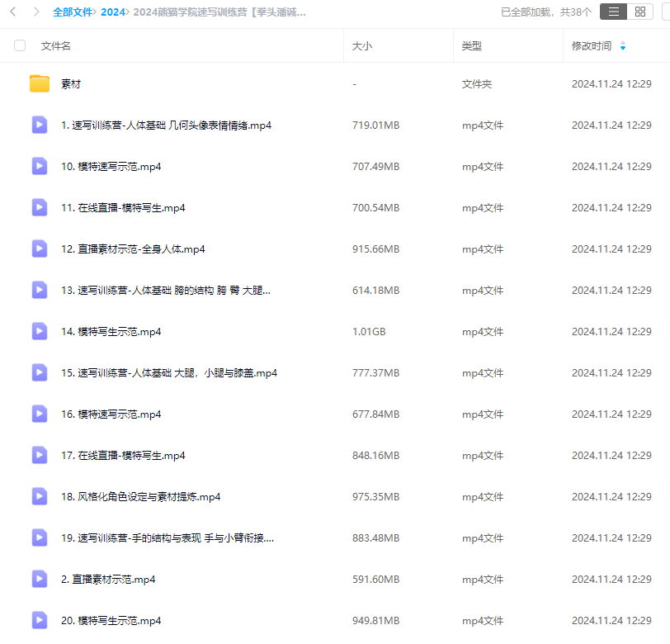Toggle sort order arrow beside 修改时间
This screenshot has height=644, width=670.
tap(623, 46)
